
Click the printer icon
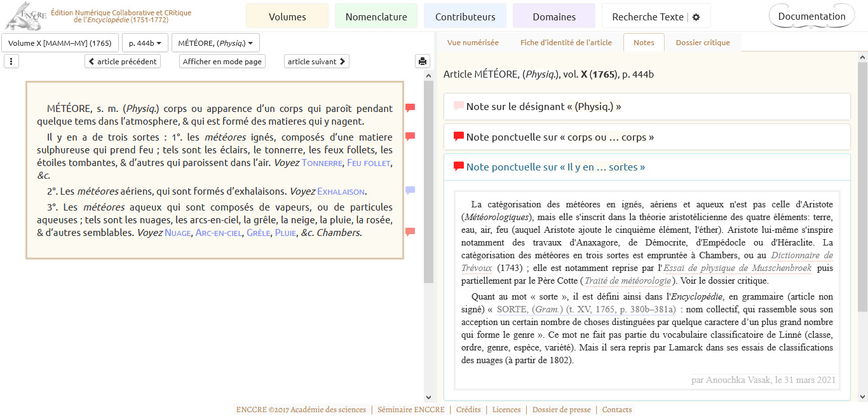click(422, 62)
